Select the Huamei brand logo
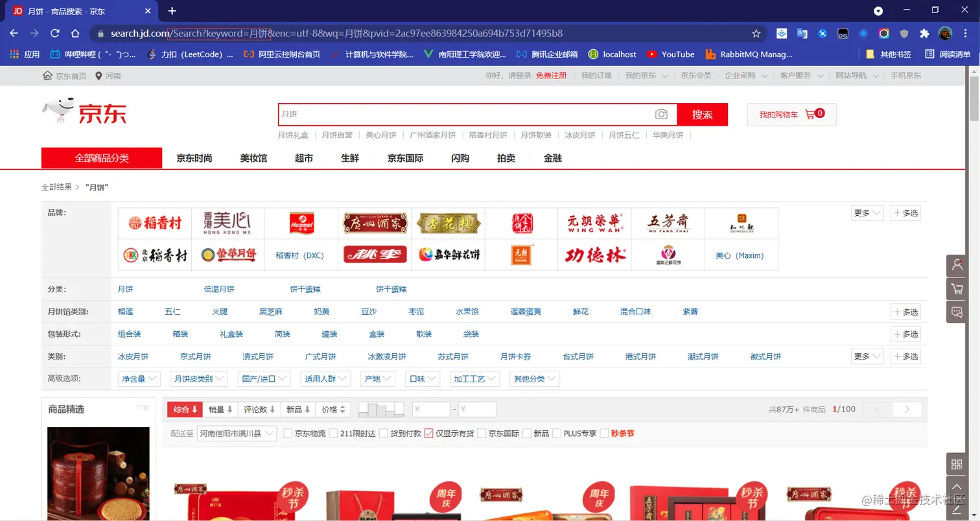This screenshot has width=980, height=521. click(301, 223)
